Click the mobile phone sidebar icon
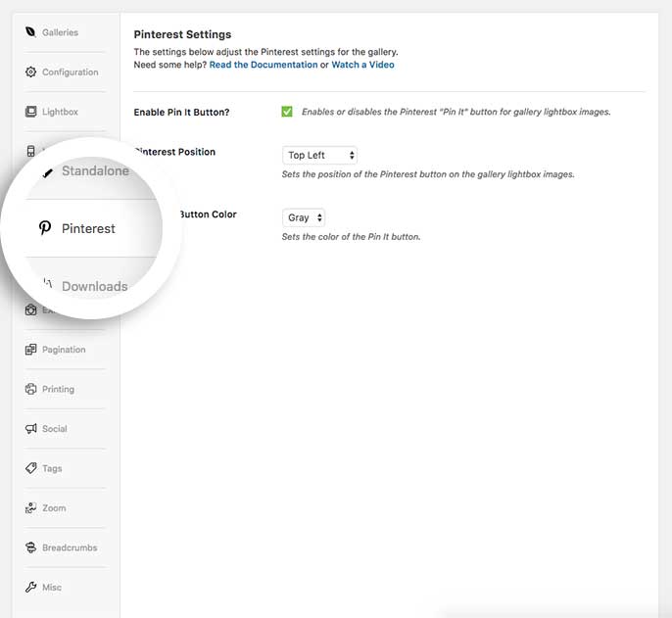Viewport: 672px width, 618px height. tap(30, 151)
